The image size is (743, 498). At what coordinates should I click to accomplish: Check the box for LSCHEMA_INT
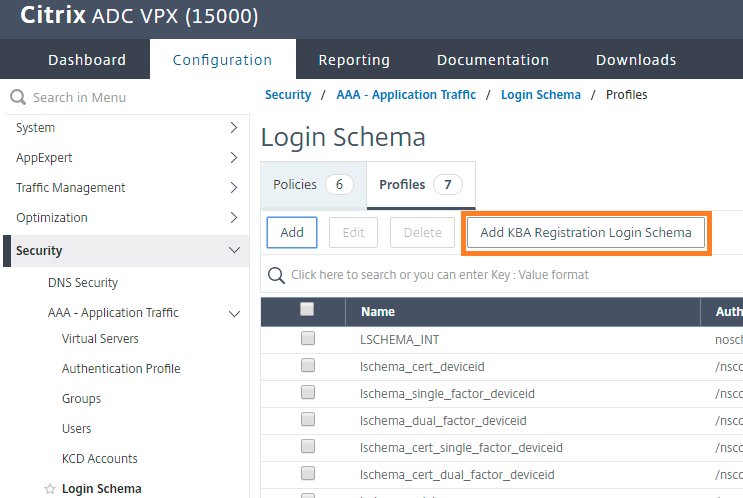[x=308, y=338]
